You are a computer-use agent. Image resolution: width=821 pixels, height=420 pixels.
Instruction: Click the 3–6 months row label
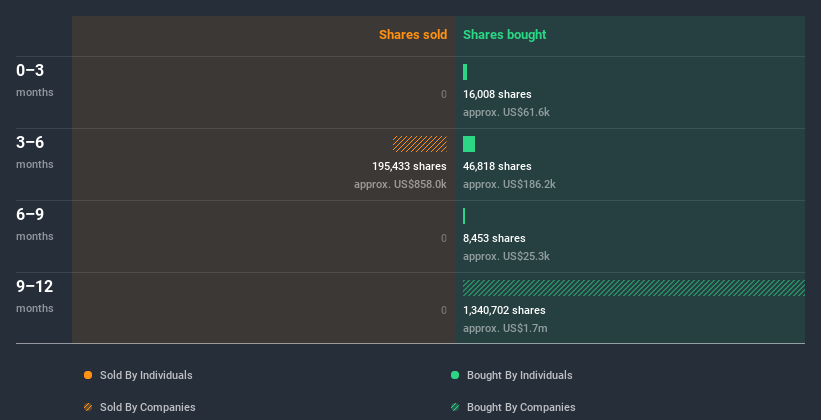[35, 152]
